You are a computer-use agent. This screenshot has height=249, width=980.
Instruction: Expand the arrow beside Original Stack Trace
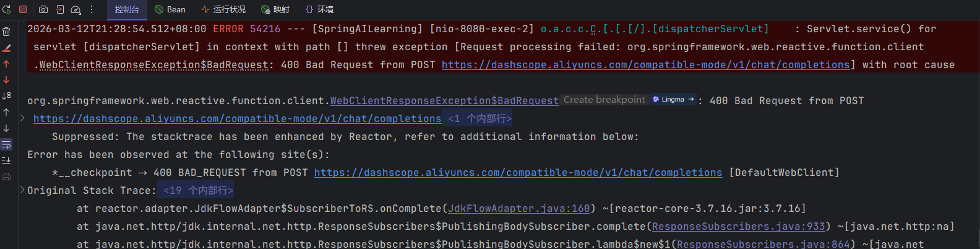tap(23, 190)
